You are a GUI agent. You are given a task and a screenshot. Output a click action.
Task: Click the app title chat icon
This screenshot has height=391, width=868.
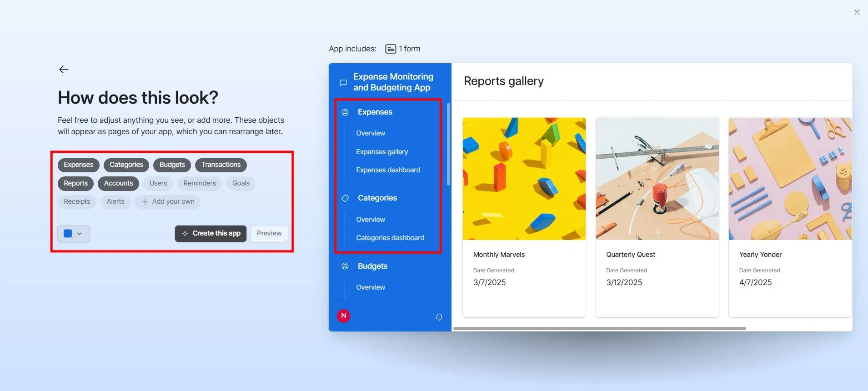pyautogui.click(x=343, y=83)
